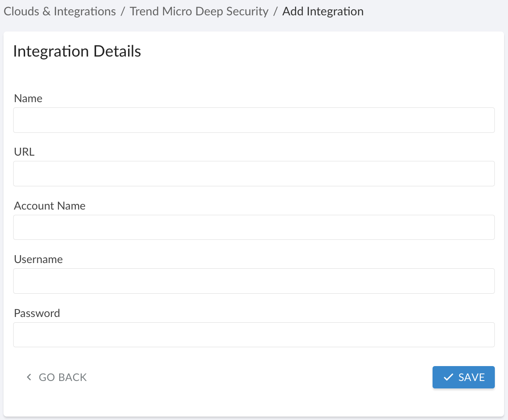
Task: Click inside the Name input field
Action: [x=254, y=120]
